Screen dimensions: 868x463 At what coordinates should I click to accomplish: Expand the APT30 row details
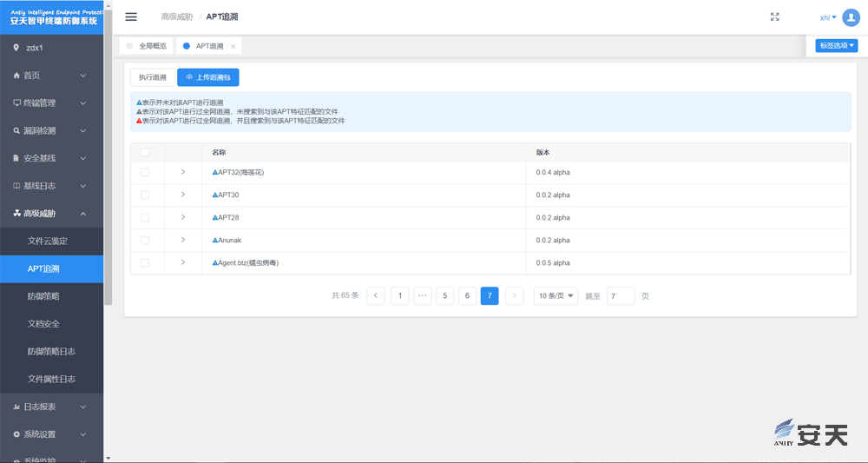183,195
